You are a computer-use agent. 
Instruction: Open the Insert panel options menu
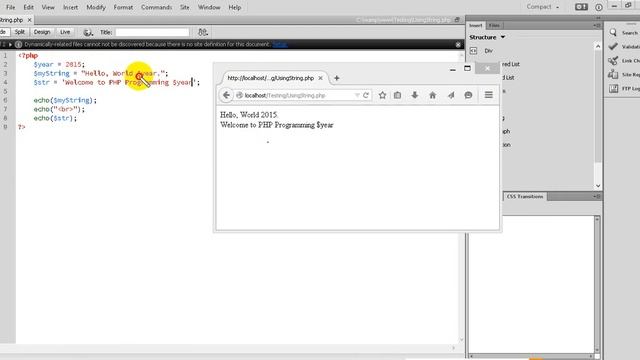click(x=597, y=25)
